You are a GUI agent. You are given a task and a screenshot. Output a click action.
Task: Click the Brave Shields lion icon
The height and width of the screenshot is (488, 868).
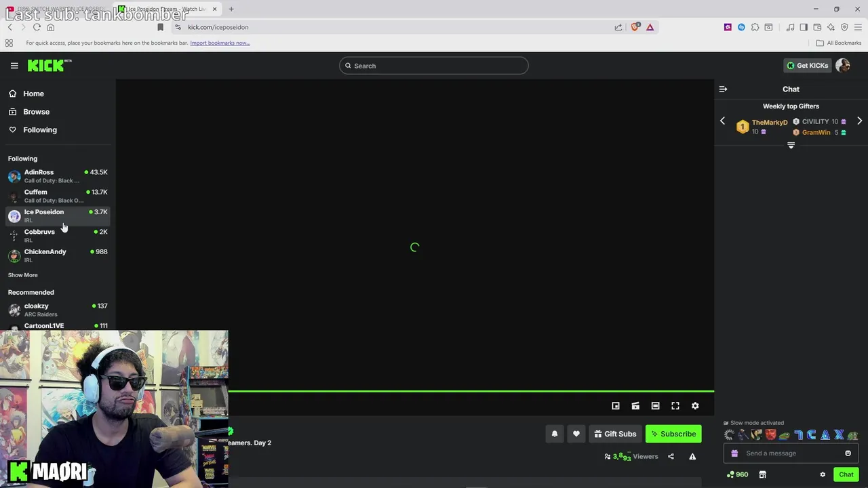coord(635,27)
